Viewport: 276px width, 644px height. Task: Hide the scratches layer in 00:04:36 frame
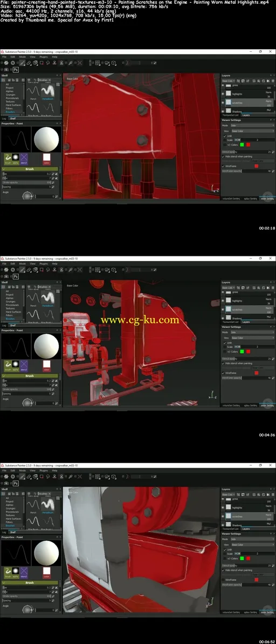tap(223, 310)
